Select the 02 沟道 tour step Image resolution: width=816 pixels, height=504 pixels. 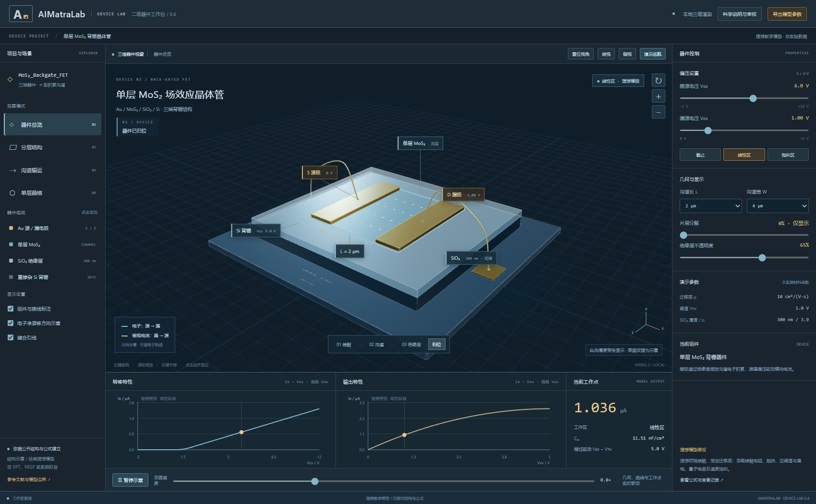(x=376, y=345)
